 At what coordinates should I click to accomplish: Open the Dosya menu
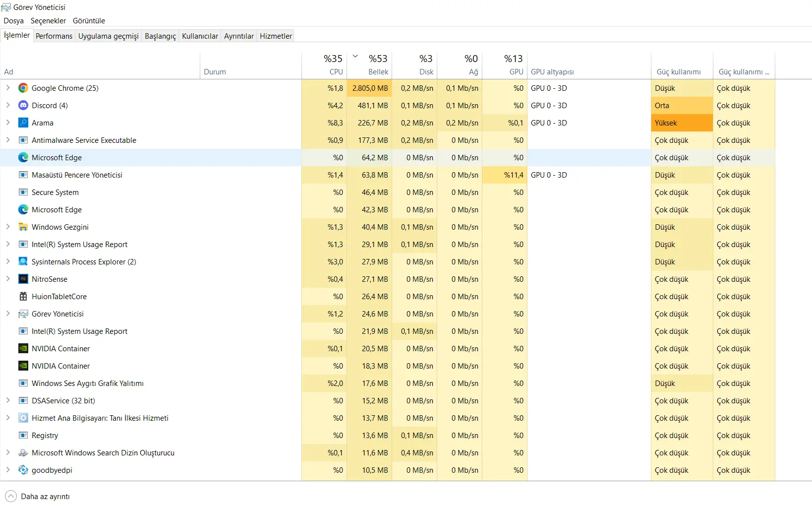coord(14,21)
